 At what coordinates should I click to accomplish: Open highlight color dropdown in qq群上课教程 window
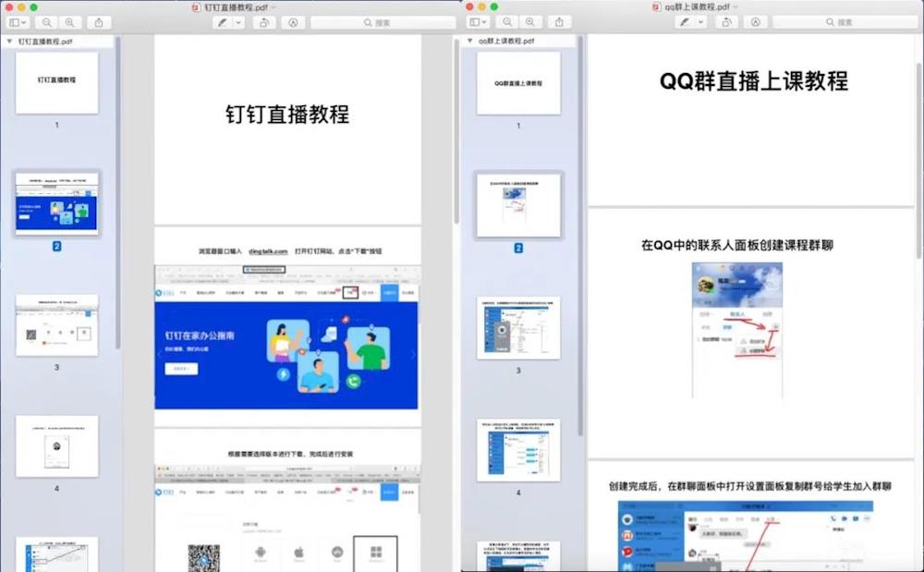(700, 22)
